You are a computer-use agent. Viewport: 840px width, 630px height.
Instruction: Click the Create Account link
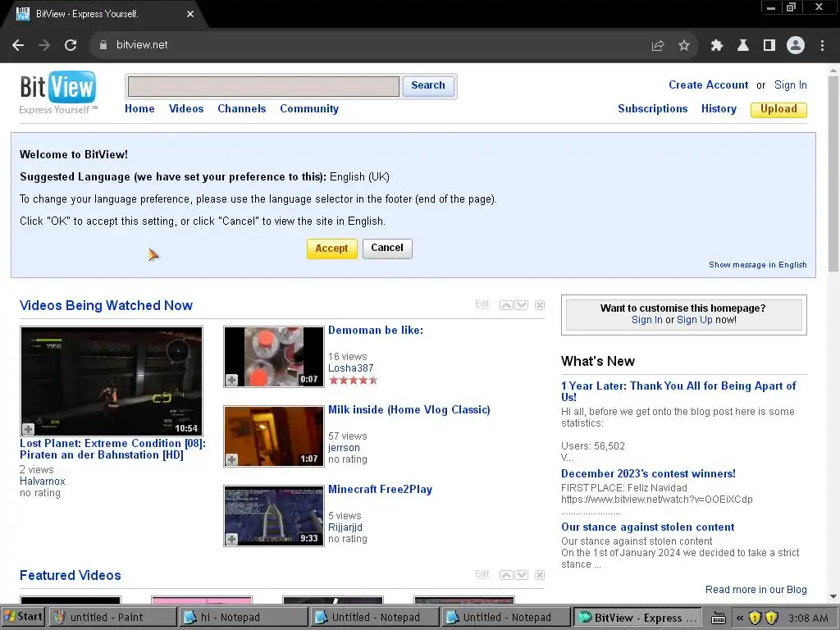point(708,85)
